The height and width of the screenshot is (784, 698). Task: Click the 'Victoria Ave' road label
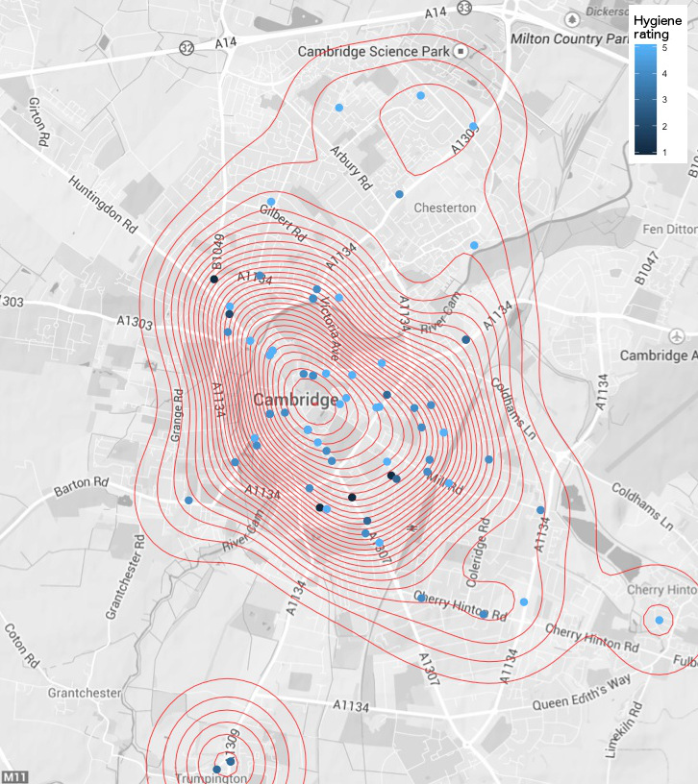point(330,329)
